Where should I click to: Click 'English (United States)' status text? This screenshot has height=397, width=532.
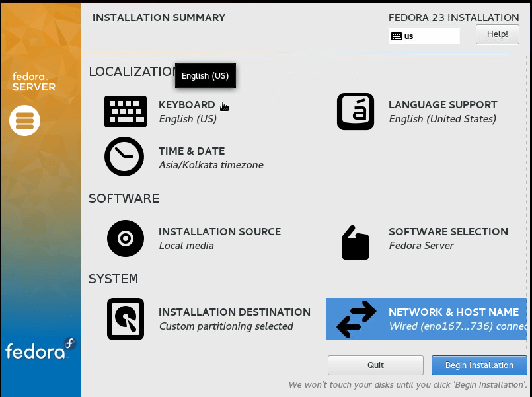pyautogui.click(x=442, y=119)
